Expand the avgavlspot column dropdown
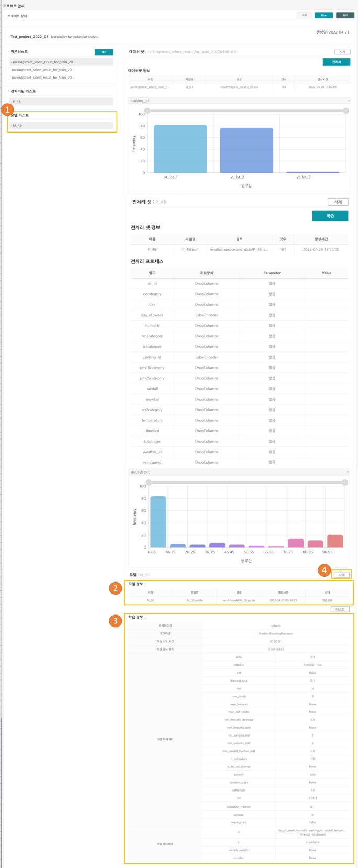The width and height of the screenshot is (358, 868). tap(239, 472)
